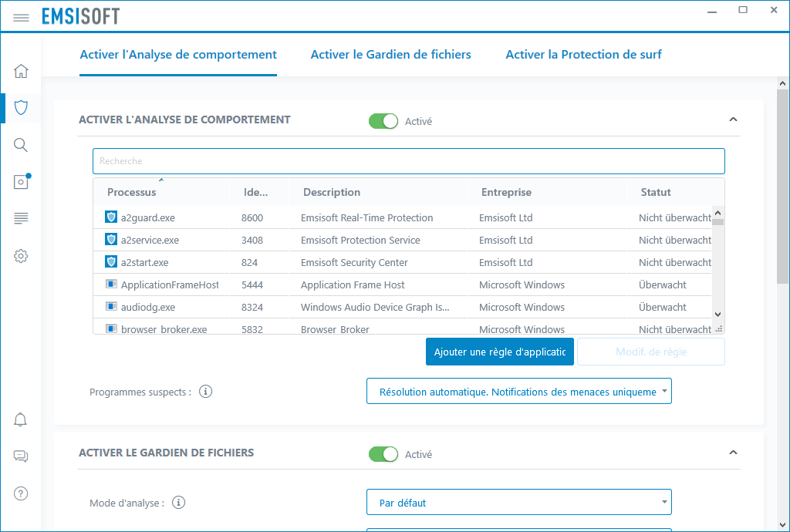Sort by the Description column header
Viewport: 790px width, 532px height.
pos(378,192)
